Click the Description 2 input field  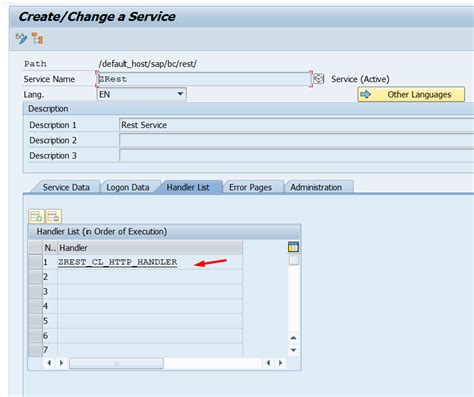pos(296,140)
